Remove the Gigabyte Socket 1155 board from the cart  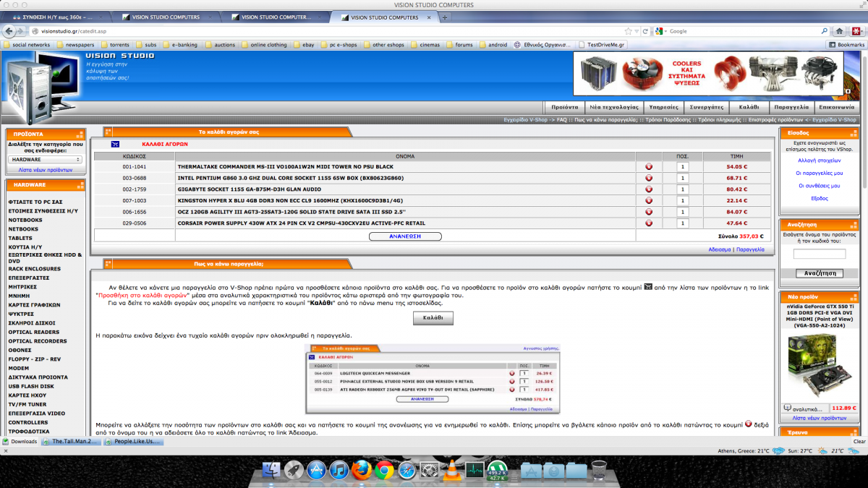tap(649, 189)
